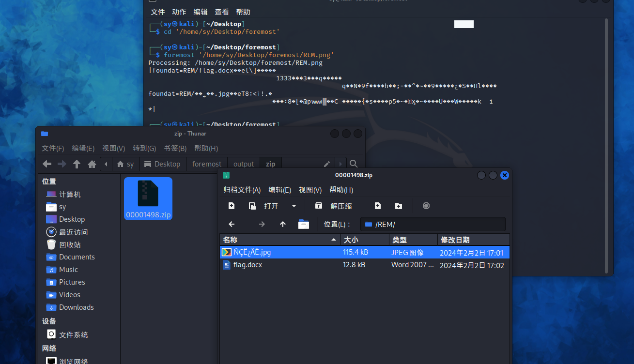The height and width of the screenshot is (364, 634).
Task: Click the pencil edit-path icon in Thunar
Action: [x=327, y=164]
